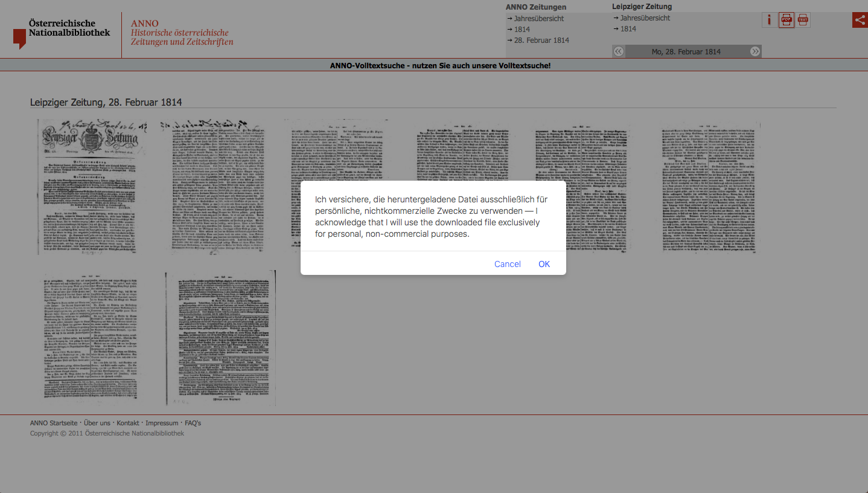Image resolution: width=868 pixels, height=493 pixels.
Task: Open full text view icon
Action: click(803, 20)
